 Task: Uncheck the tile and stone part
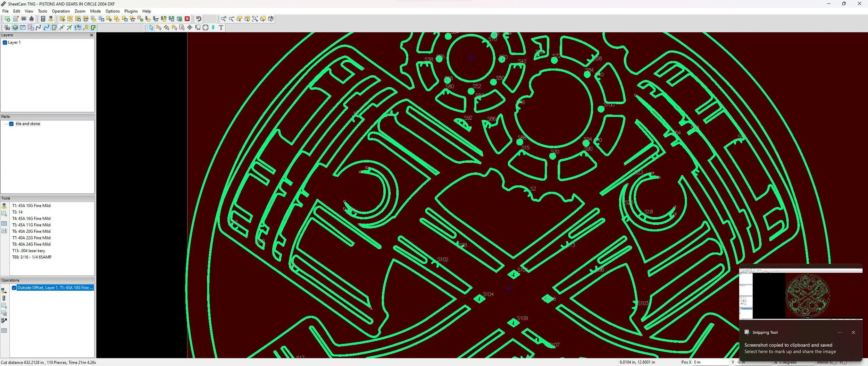(11, 124)
